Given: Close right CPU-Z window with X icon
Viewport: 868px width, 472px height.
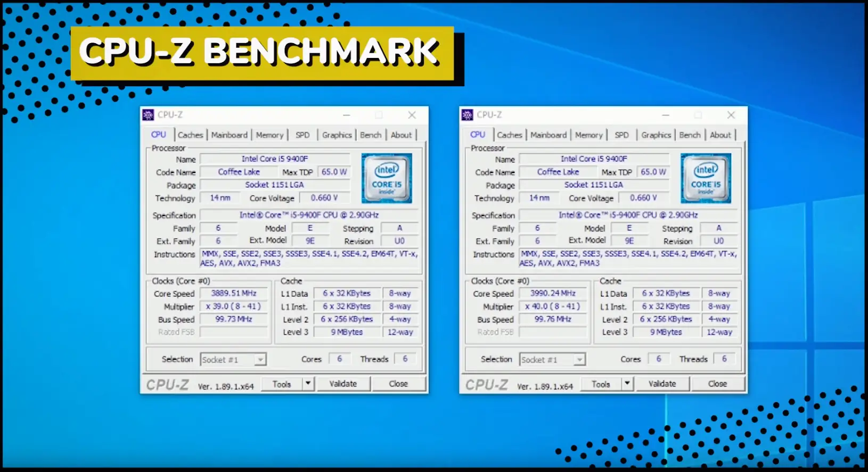Looking at the screenshot, I should [731, 115].
